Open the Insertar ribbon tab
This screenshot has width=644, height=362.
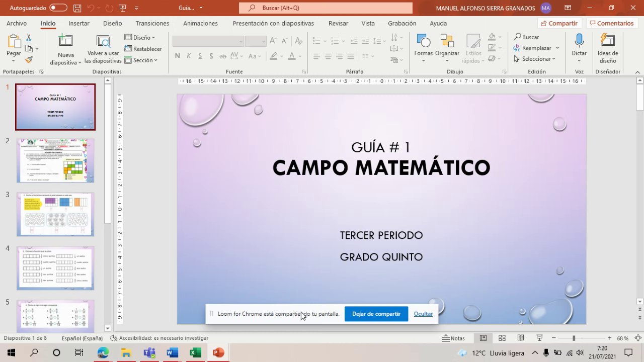pos(79,23)
